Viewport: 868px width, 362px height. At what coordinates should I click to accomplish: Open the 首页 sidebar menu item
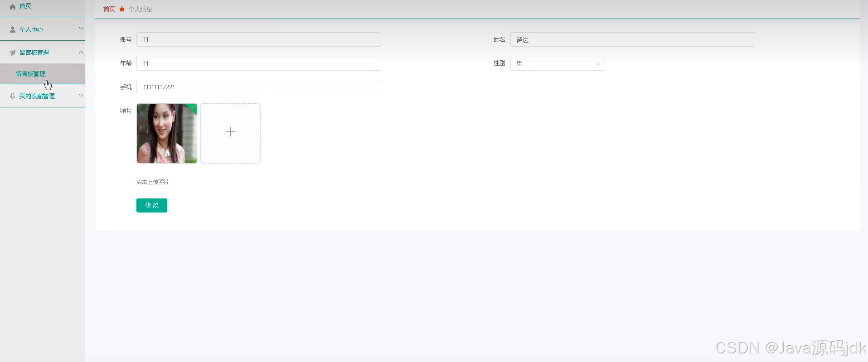pos(43,6)
